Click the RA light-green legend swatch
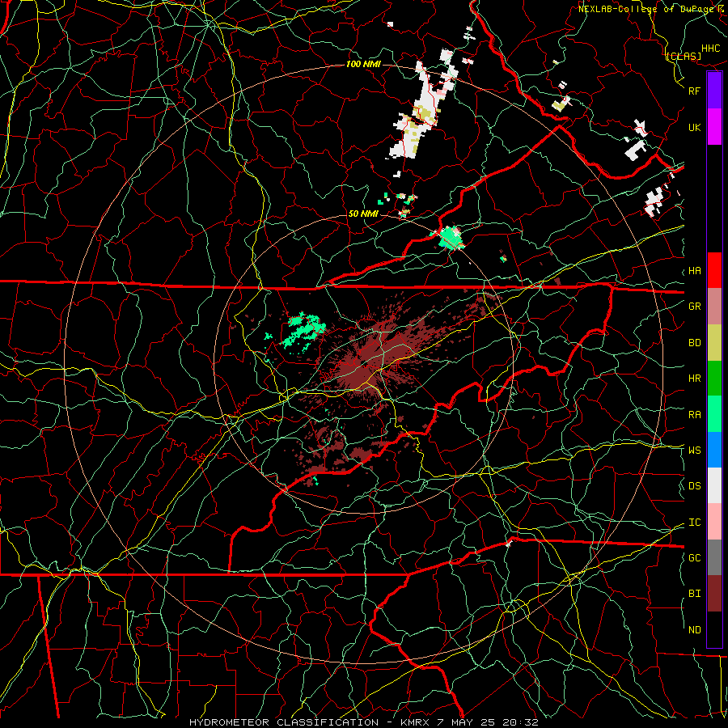 pos(714,414)
